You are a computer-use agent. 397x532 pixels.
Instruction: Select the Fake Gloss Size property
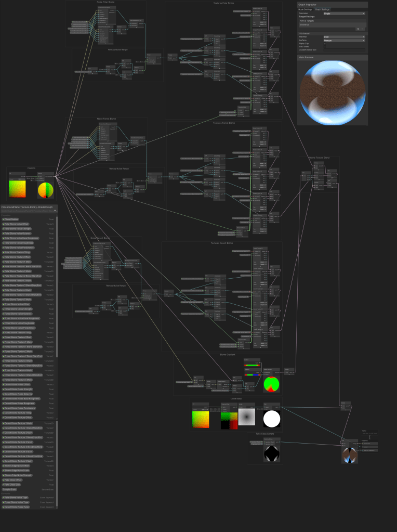tap(12, 485)
